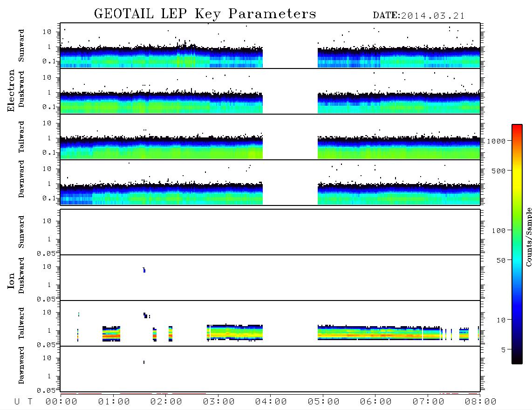Select the 08:00 time tick label

click(x=481, y=402)
